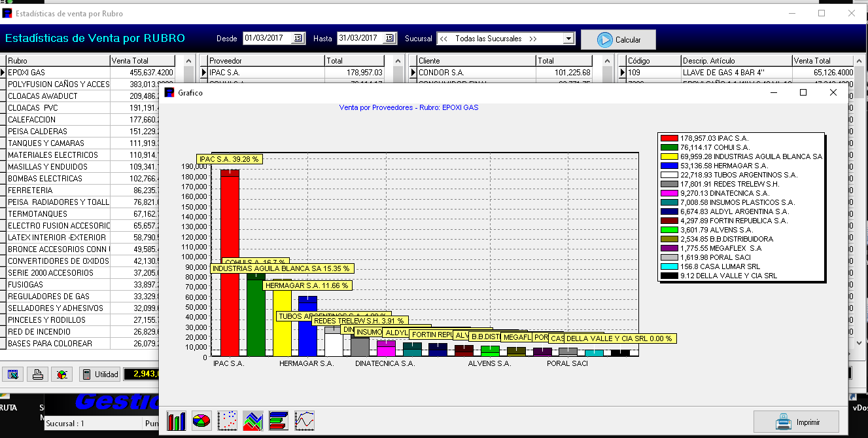This screenshot has height=438, width=868.
Task: Switch to the vertical bar chart type
Action: pyautogui.click(x=176, y=420)
